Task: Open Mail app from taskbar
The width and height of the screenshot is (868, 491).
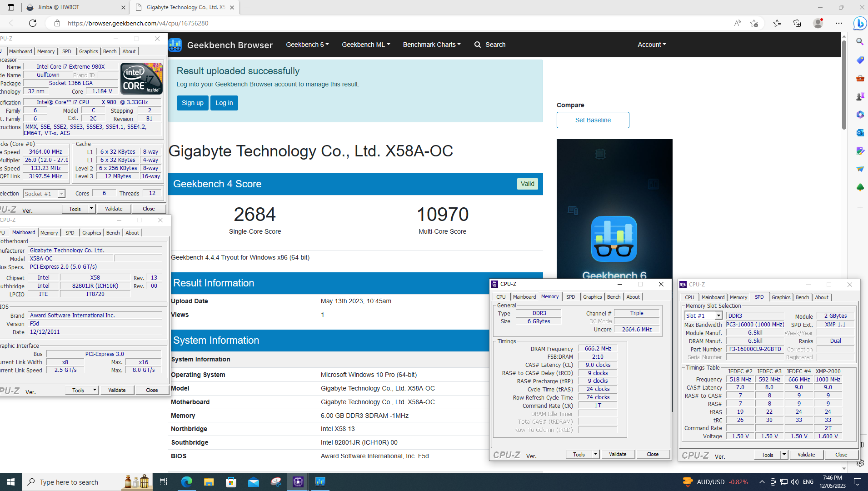Action: click(x=254, y=482)
